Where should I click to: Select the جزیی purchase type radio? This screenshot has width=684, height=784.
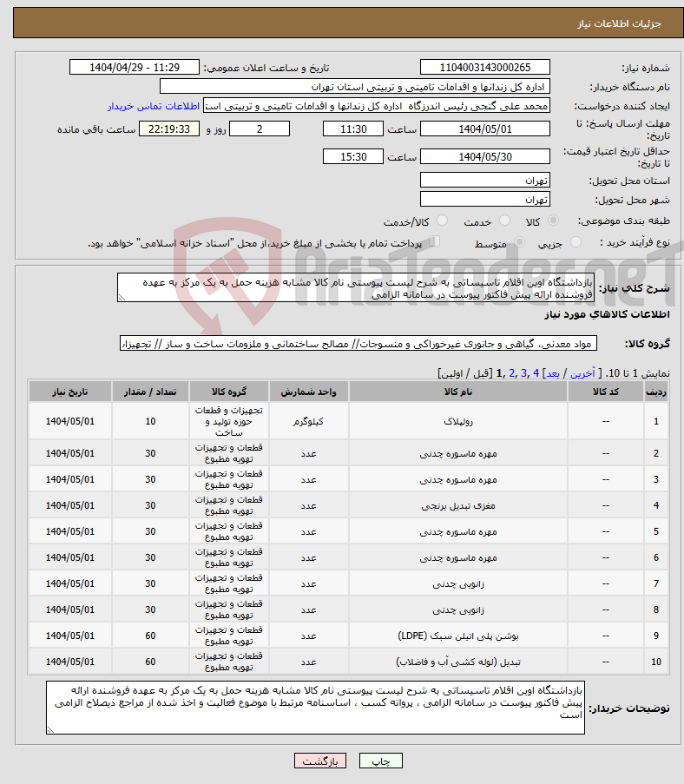576,242
